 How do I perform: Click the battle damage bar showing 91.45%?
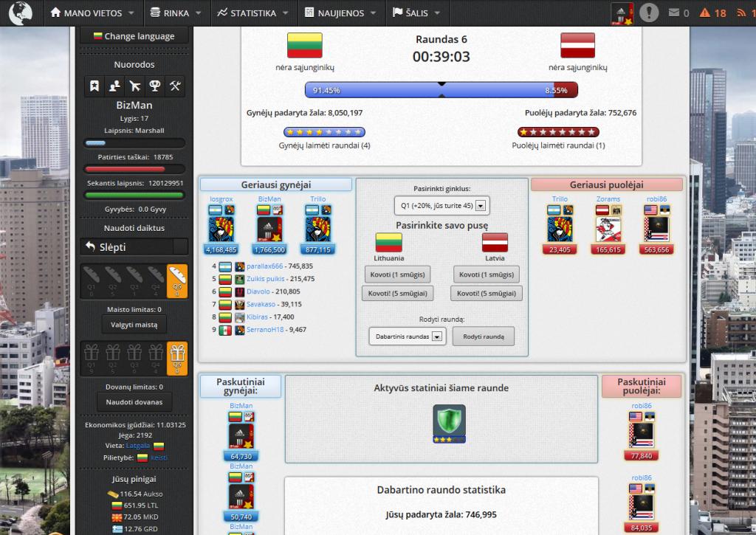coord(441,90)
